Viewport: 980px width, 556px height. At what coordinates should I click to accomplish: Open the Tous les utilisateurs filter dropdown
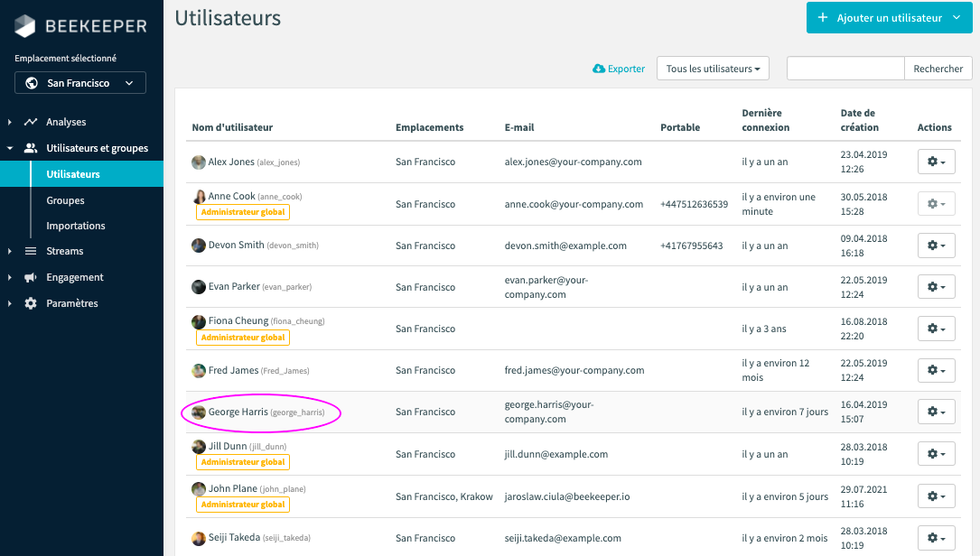(713, 68)
